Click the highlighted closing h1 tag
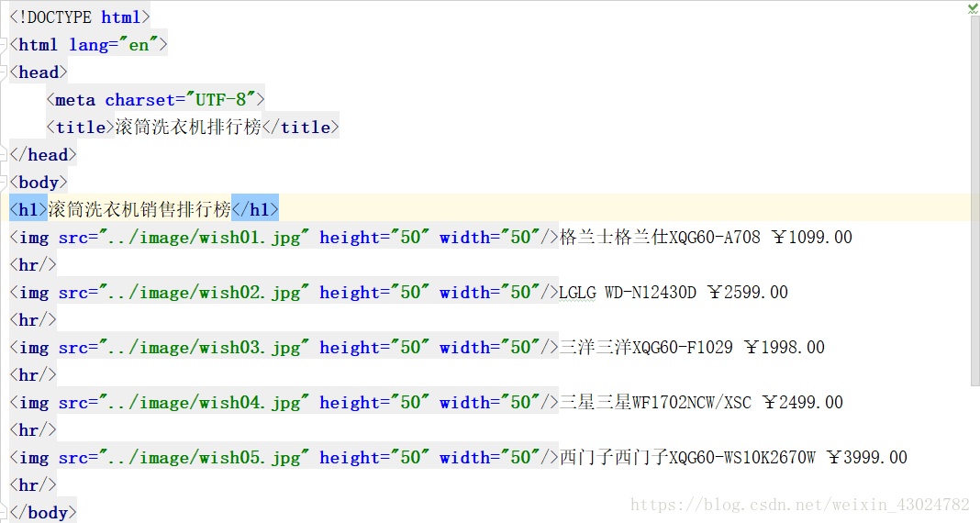Image resolution: width=980 pixels, height=523 pixels. pos(255,209)
